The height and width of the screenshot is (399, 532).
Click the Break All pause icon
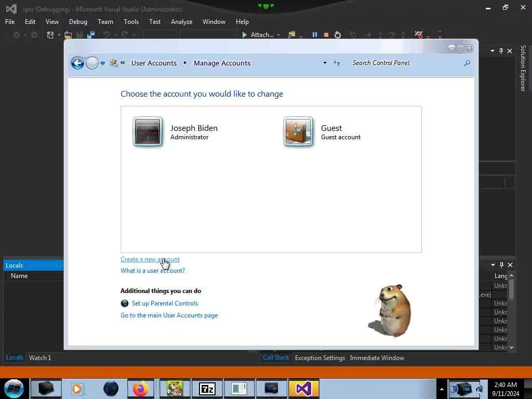pyautogui.click(x=314, y=35)
